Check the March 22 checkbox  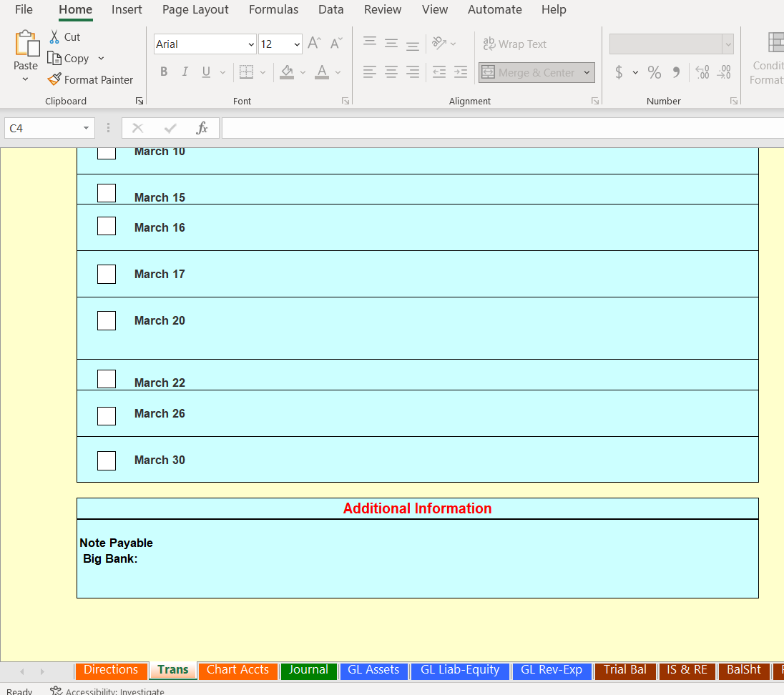pyautogui.click(x=107, y=379)
